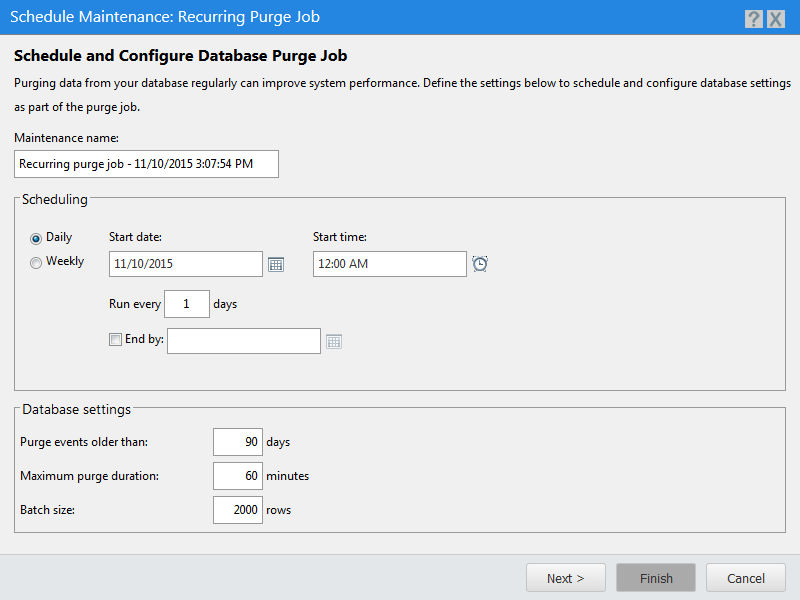Open the Start date calendar picker

click(277, 264)
